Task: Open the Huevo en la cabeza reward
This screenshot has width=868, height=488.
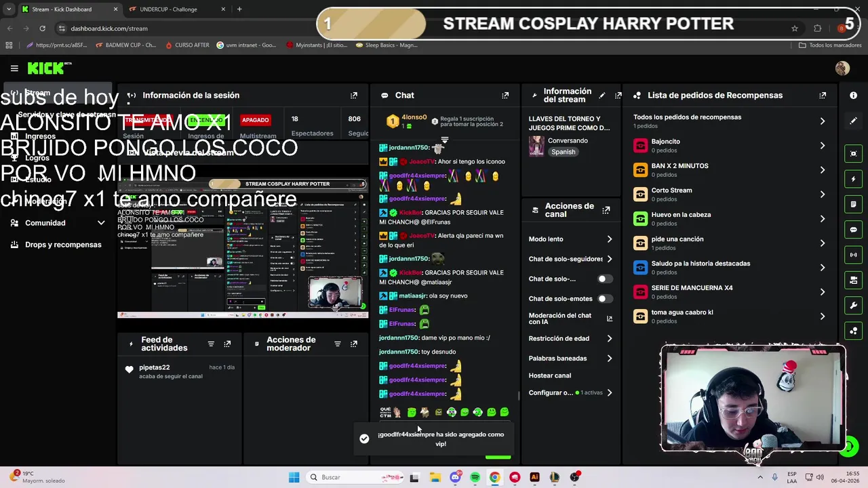Action: 730,219
